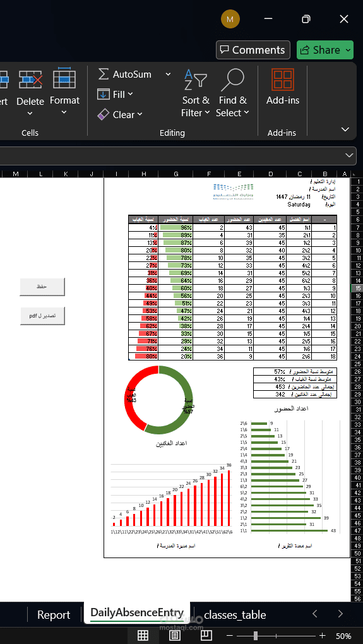Select column H header
This screenshot has width=363, height=644.
(x=144, y=174)
